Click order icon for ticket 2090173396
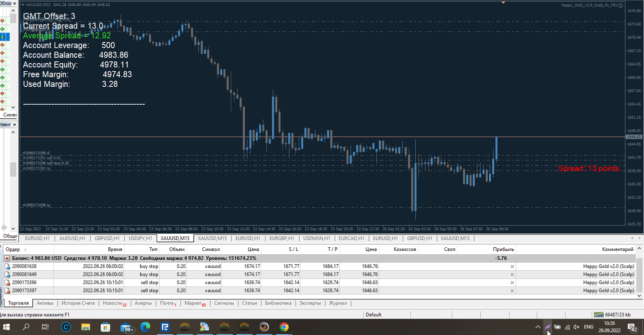 [7, 282]
